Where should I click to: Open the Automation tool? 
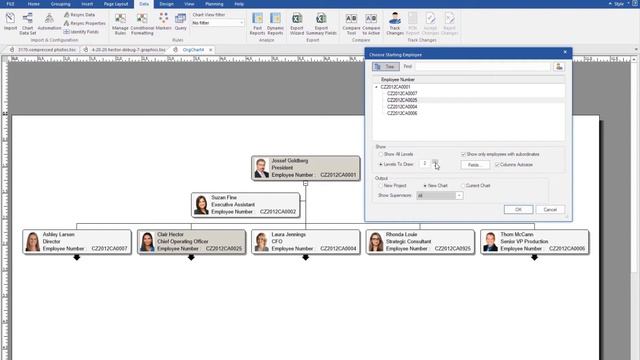(49, 22)
